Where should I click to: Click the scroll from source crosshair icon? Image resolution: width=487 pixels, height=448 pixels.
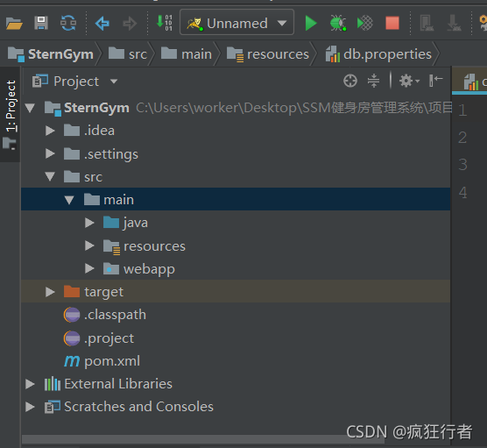click(350, 82)
